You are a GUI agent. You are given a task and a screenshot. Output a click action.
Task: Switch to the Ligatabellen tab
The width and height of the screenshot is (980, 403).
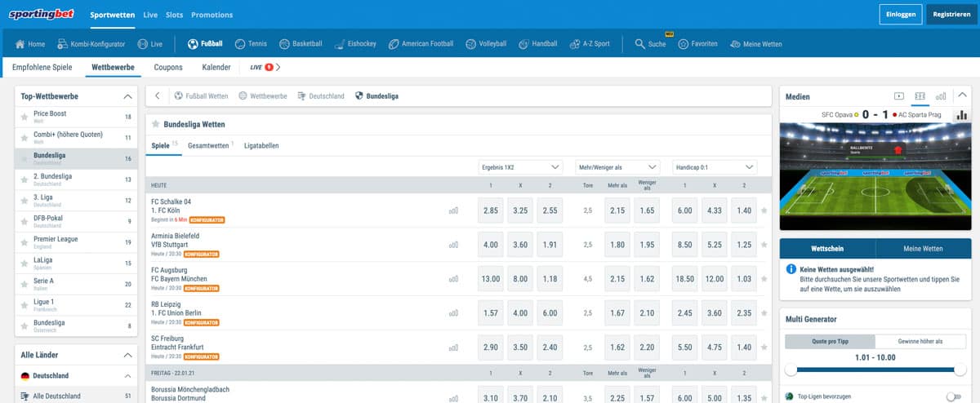[x=261, y=145]
